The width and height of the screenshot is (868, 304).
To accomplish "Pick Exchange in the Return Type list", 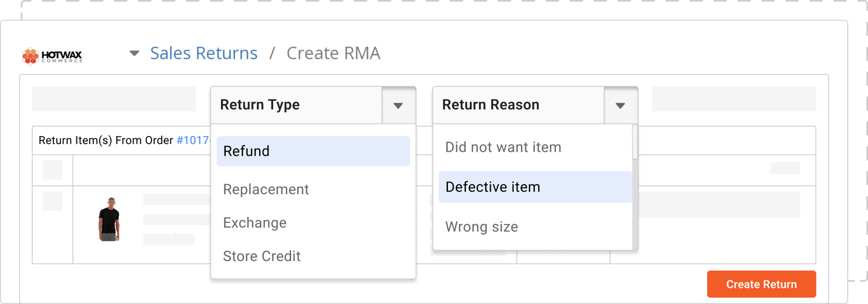I will (x=255, y=223).
